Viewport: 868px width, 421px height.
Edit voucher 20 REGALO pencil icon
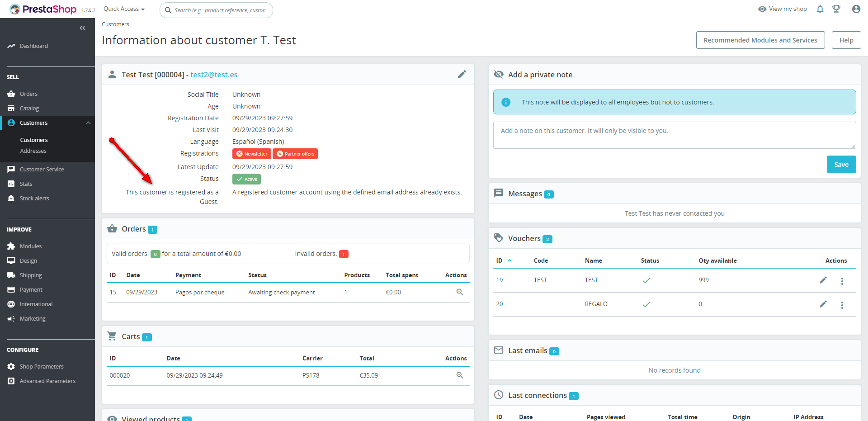click(823, 304)
